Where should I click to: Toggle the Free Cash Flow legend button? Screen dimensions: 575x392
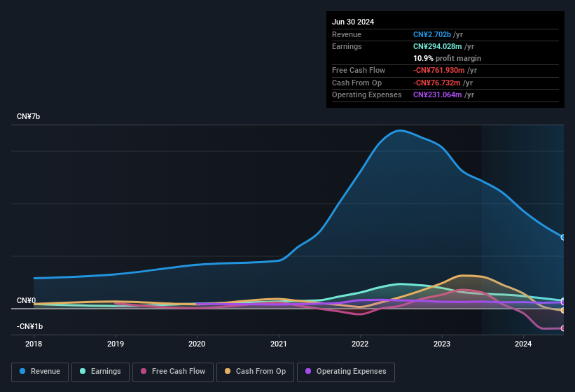click(x=173, y=372)
